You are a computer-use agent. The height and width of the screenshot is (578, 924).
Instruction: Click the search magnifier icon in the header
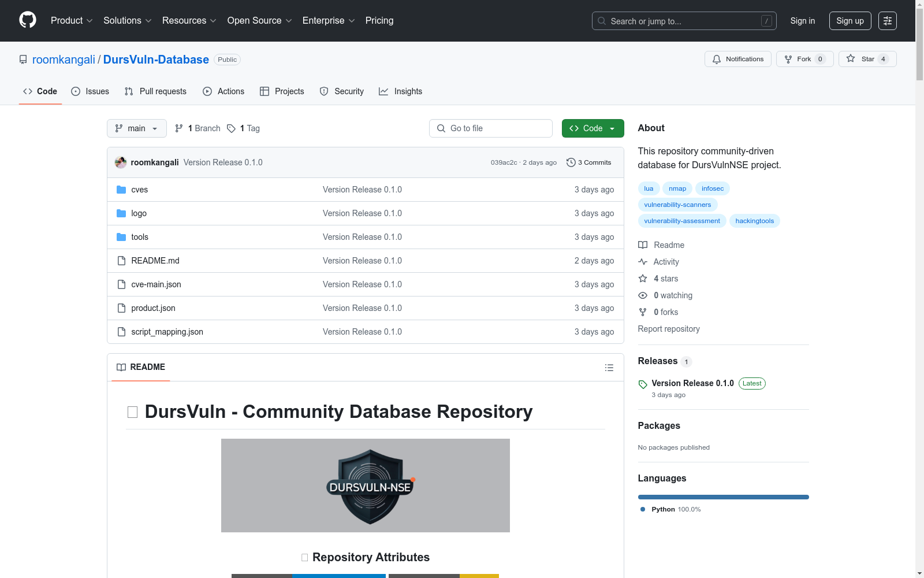point(602,21)
